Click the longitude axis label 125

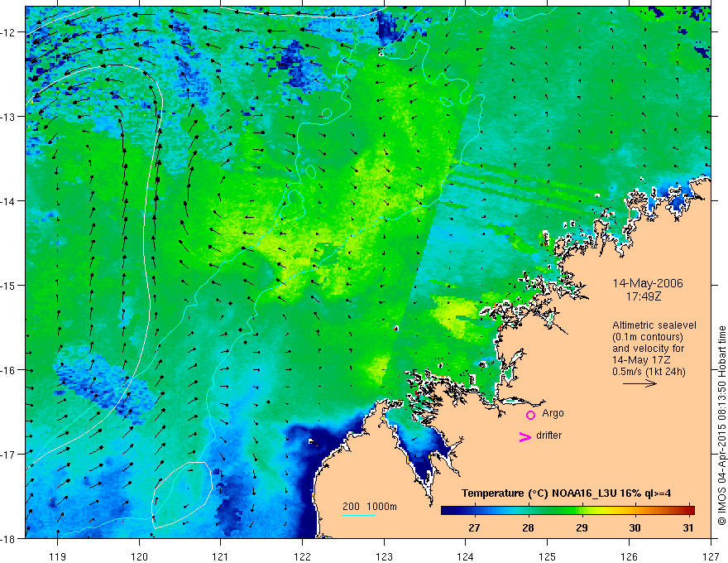[x=547, y=556]
